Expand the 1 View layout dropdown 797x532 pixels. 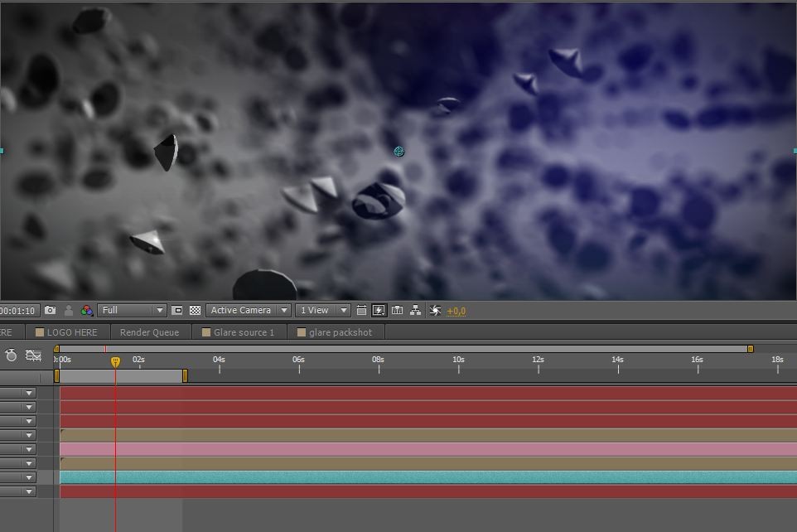(322, 311)
